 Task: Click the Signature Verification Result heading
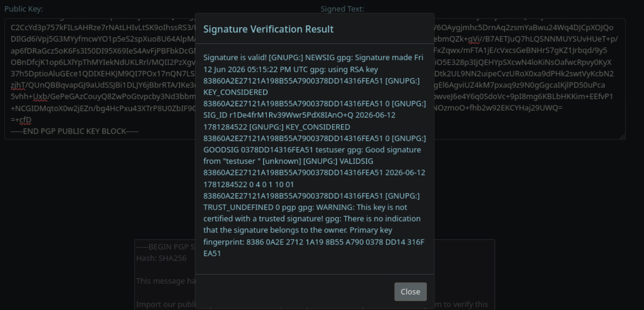[x=268, y=29]
